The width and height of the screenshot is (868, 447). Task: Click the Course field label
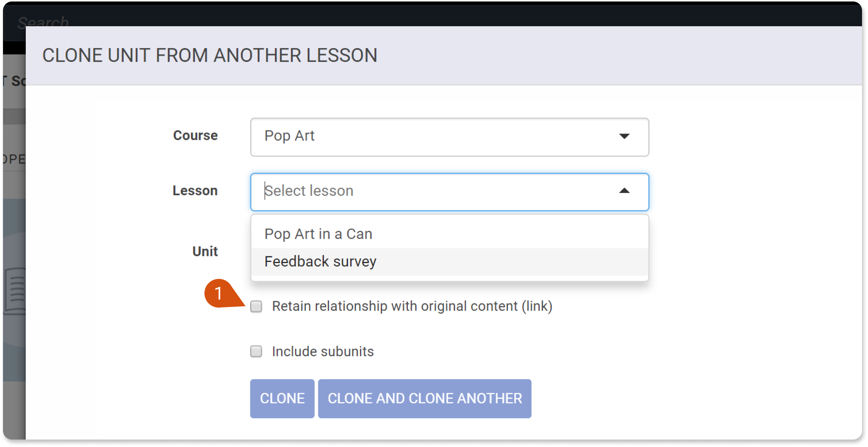[x=195, y=135]
